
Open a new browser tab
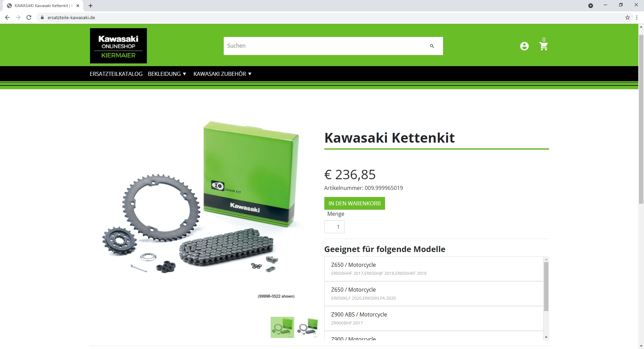91,6
